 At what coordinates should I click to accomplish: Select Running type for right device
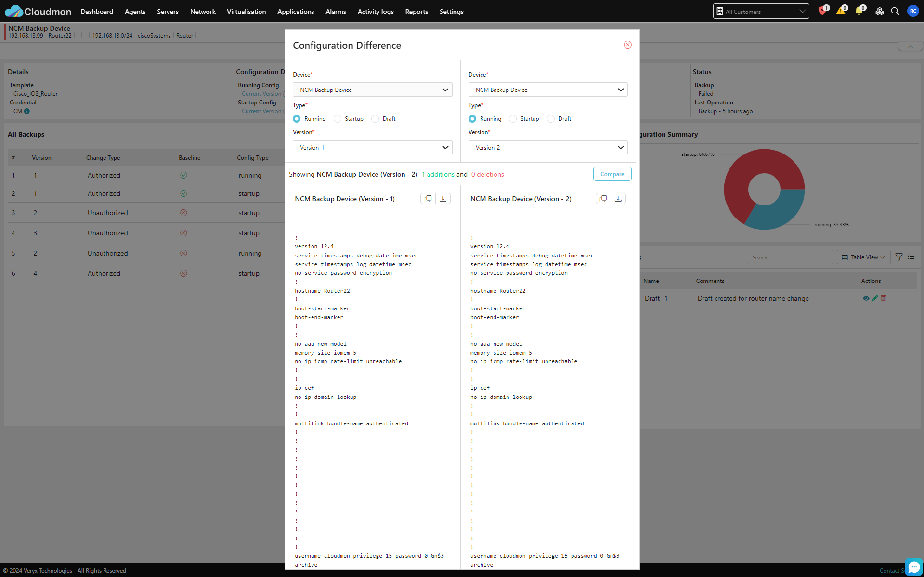472,119
